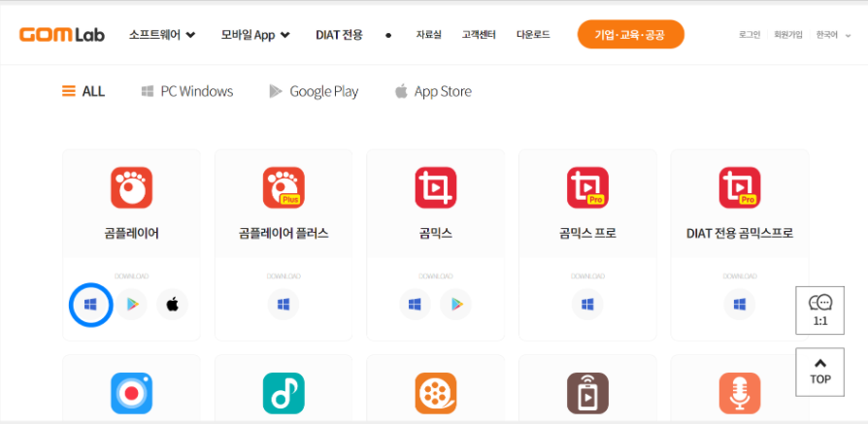868x424 pixels.
Task: Go to 다운로드 menu item
Action: pyautogui.click(x=533, y=35)
